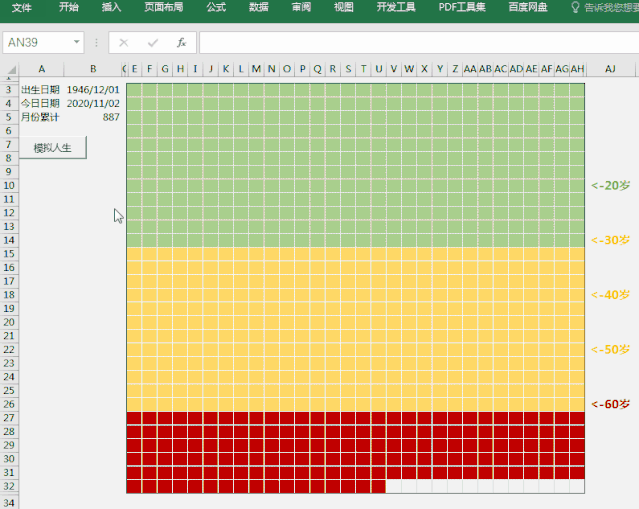Switch to the 插入 ribbon tab

pyautogui.click(x=111, y=7)
